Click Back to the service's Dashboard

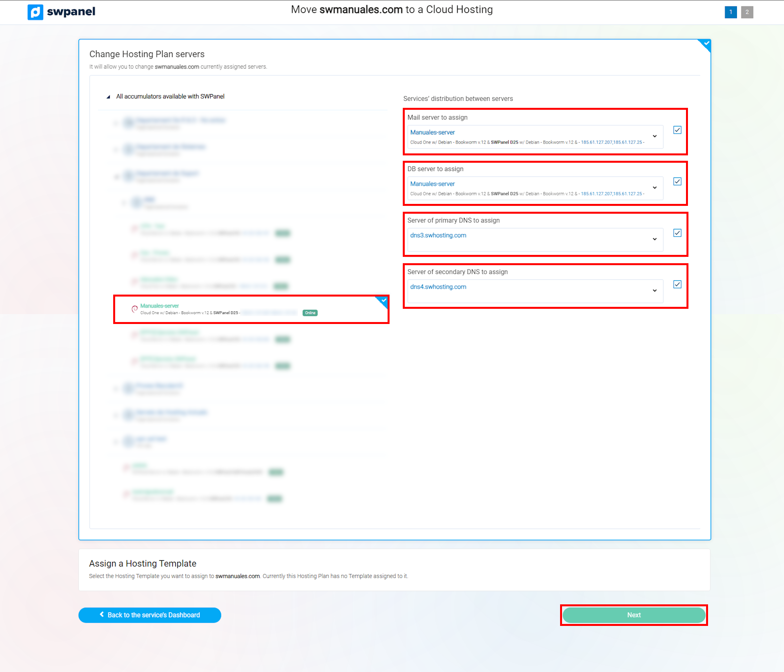[150, 615]
